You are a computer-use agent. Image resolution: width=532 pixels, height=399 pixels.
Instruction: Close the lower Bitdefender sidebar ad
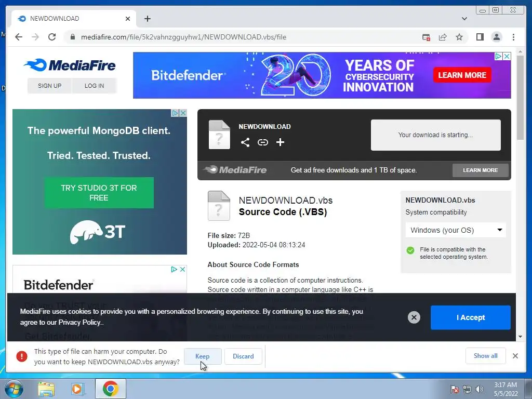[182, 269]
